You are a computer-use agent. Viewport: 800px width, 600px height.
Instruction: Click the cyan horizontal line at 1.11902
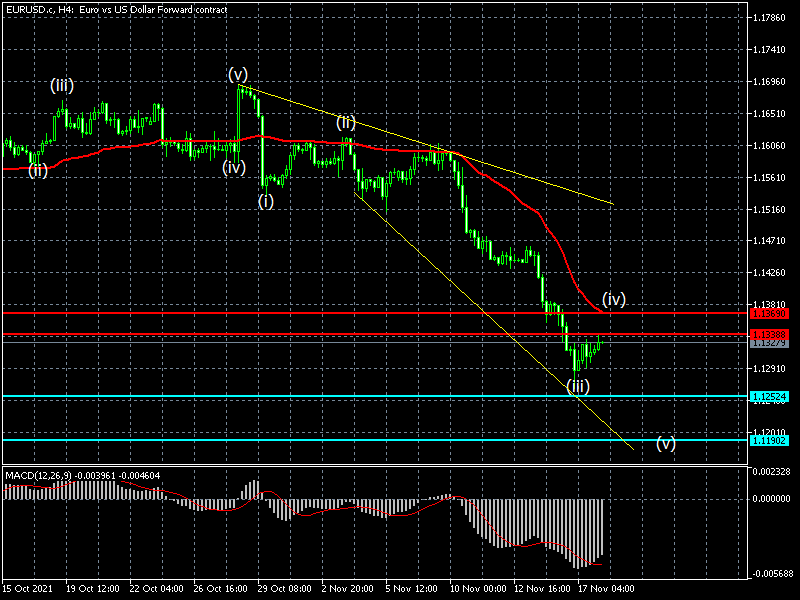point(375,440)
